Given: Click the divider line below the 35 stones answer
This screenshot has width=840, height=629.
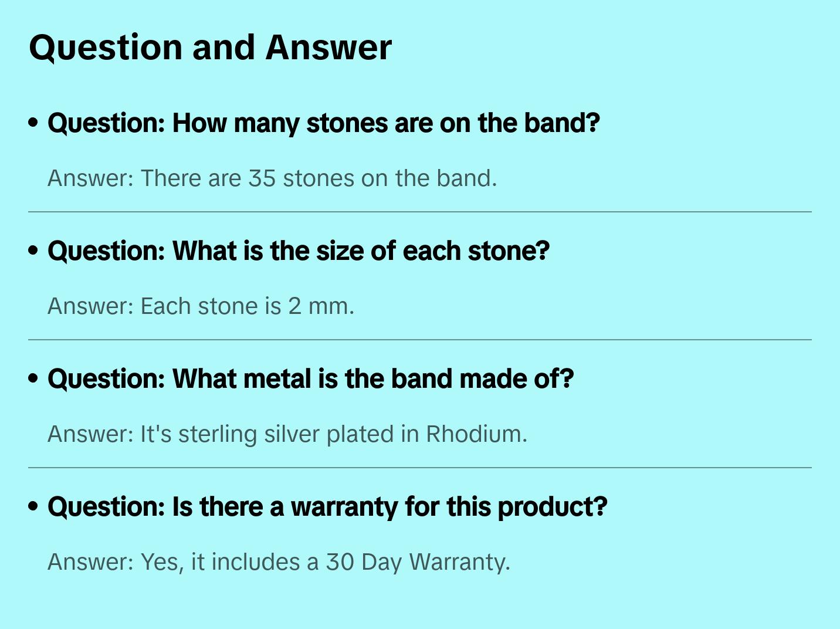Looking at the screenshot, I should pos(420,212).
